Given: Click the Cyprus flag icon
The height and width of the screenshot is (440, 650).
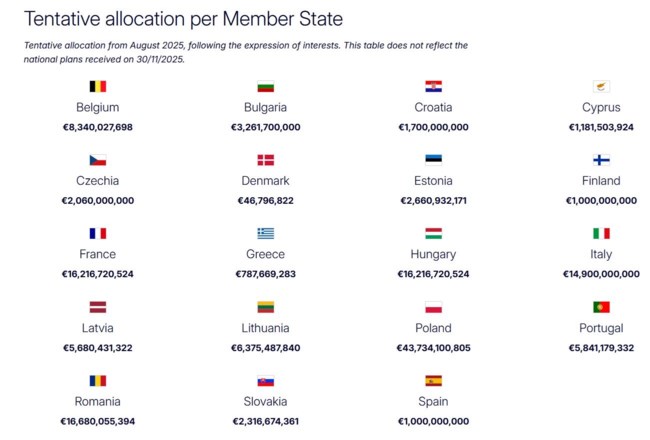Looking at the screenshot, I should coord(601,87).
